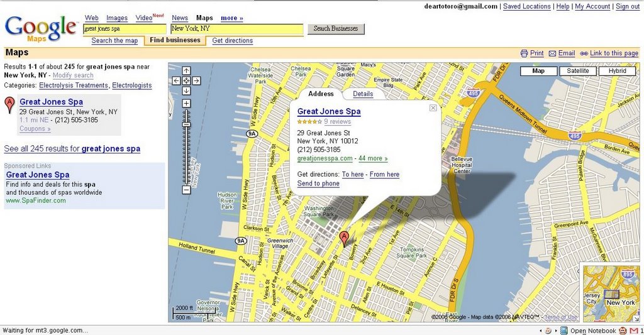Open the News search link
This screenshot has height=335, width=644.
(x=180, y=18)
